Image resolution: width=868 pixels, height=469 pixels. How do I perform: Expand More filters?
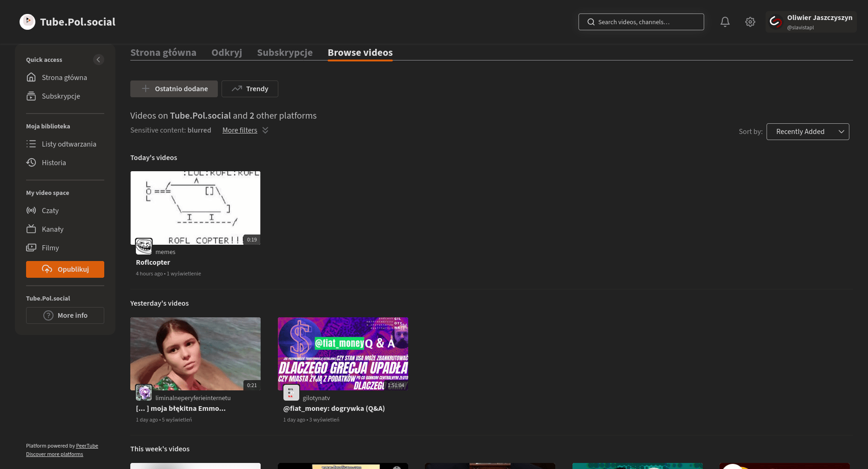click(x=245, y=130)
